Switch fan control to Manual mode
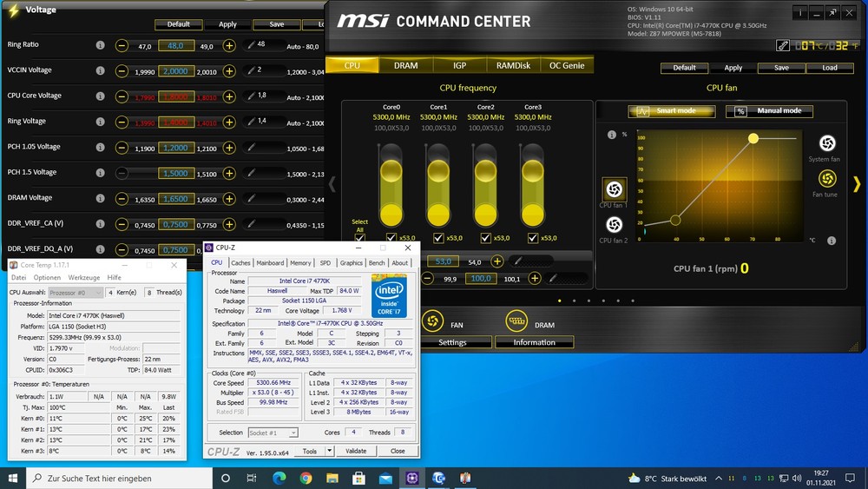 pyautogui.click(x=769, y=111)
